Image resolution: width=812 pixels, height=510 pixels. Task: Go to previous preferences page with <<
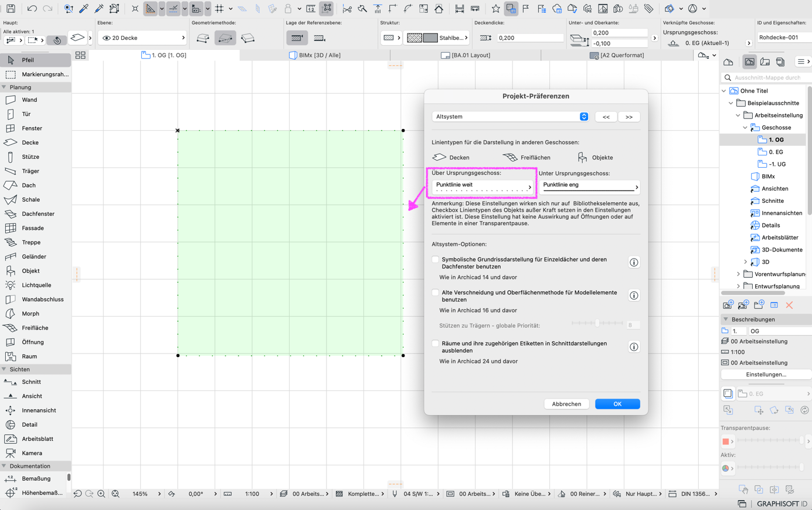click(x=606, y=117)
